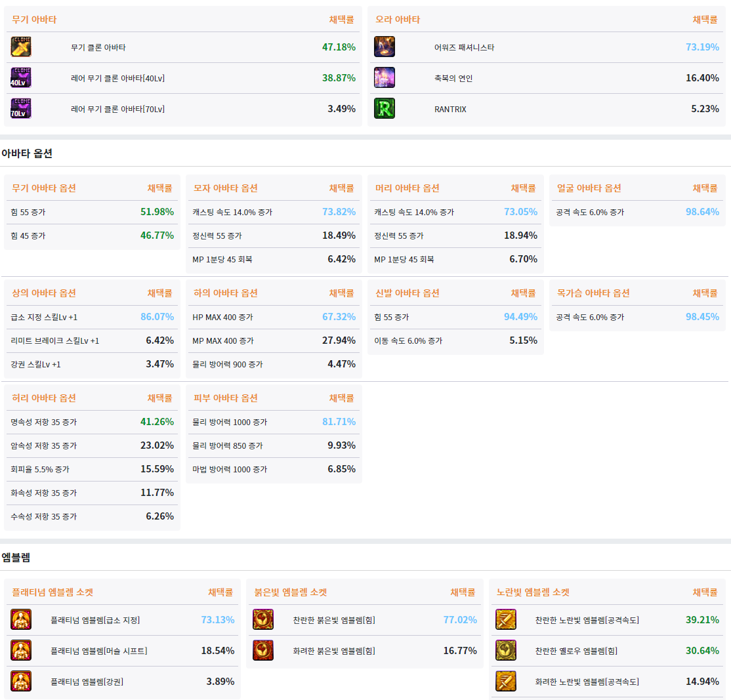
Task: Choose the 찬란한 노란빛 엠블렘[공격속도] icon
Action: tap(506, 620)
